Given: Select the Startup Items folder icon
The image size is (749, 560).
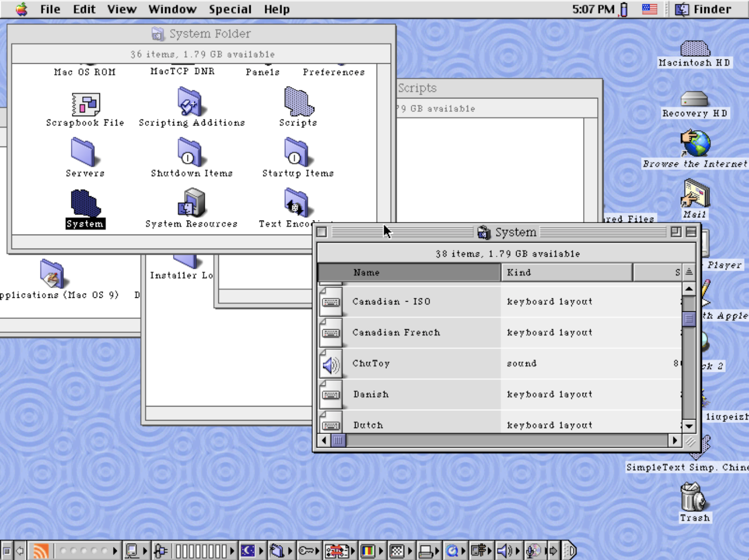Looking at the screenshot, I should (x=296, y=152).
